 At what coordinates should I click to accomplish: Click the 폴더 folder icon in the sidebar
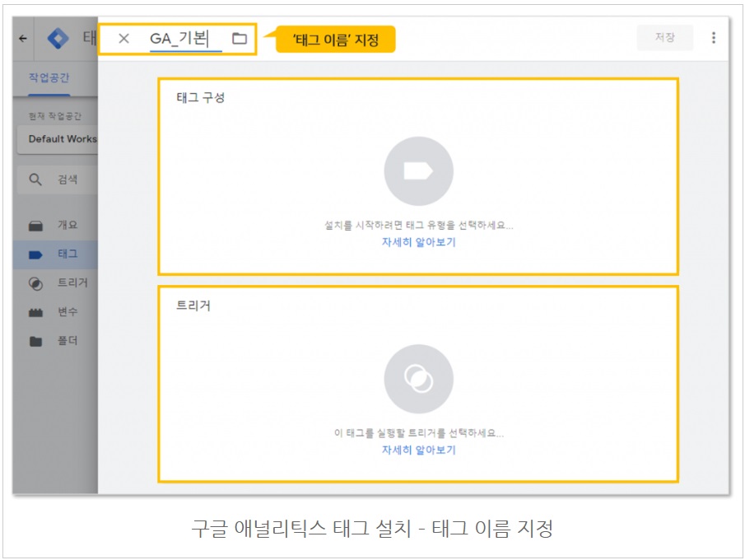click(35, 341)
